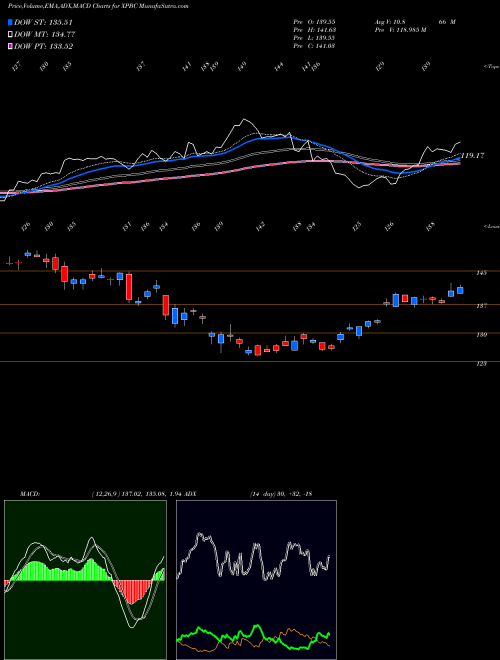Click the 'MACD:' indicator label

tap(30, 494)
